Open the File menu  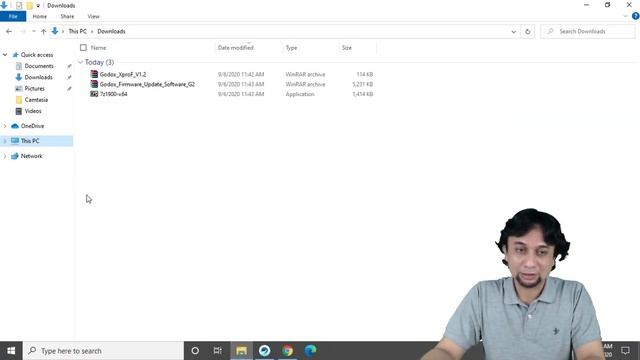13,16
